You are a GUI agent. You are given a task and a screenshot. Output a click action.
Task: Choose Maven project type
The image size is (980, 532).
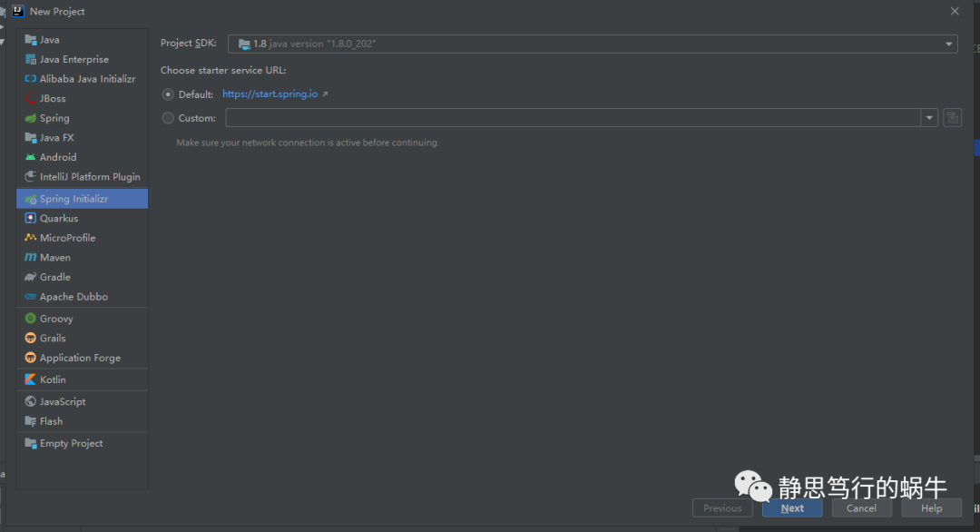tap(82, 258)
